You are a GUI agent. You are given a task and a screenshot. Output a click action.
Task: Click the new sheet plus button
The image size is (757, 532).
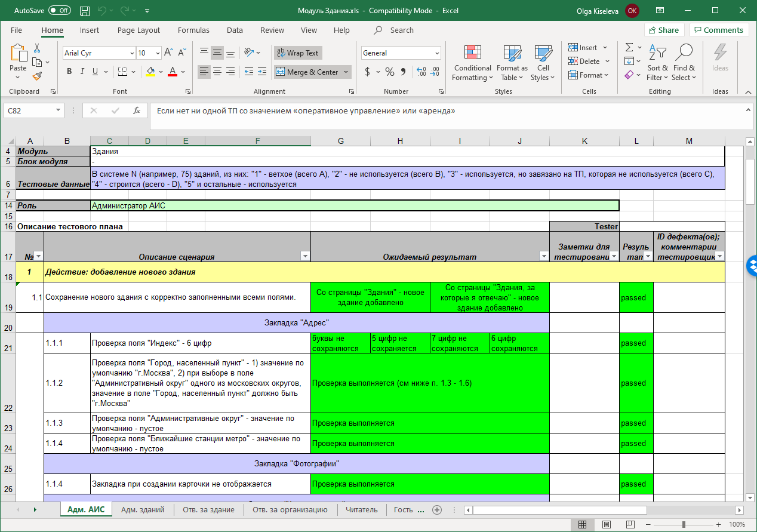click(437, 509)
